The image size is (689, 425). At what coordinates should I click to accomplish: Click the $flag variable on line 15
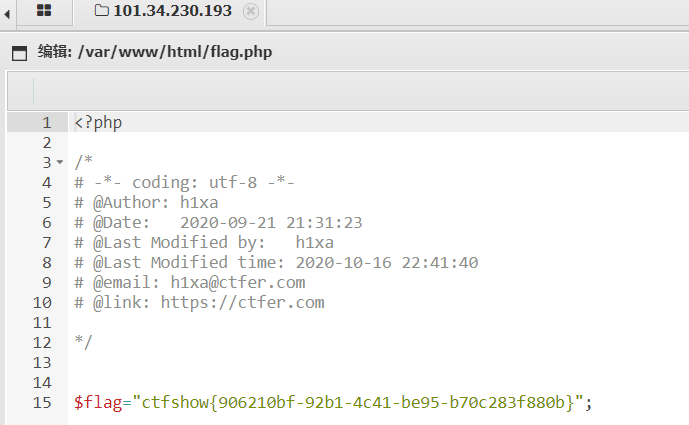(x=98, y=403)
